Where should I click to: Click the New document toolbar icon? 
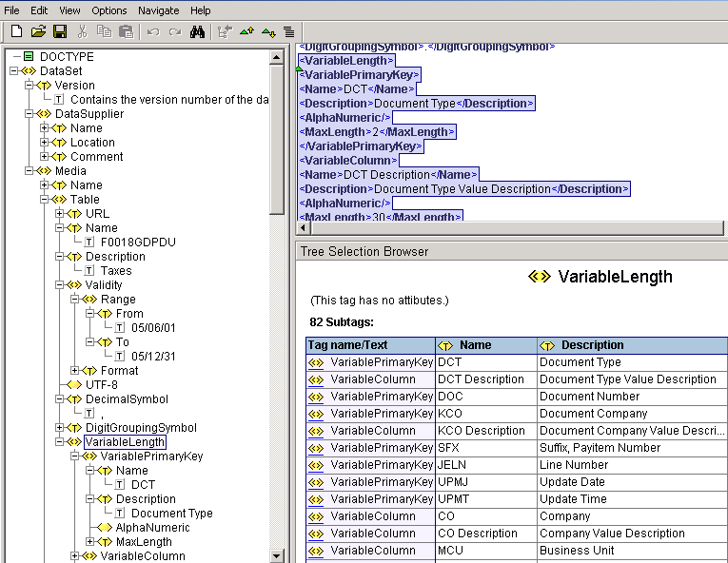pos(16,31)
